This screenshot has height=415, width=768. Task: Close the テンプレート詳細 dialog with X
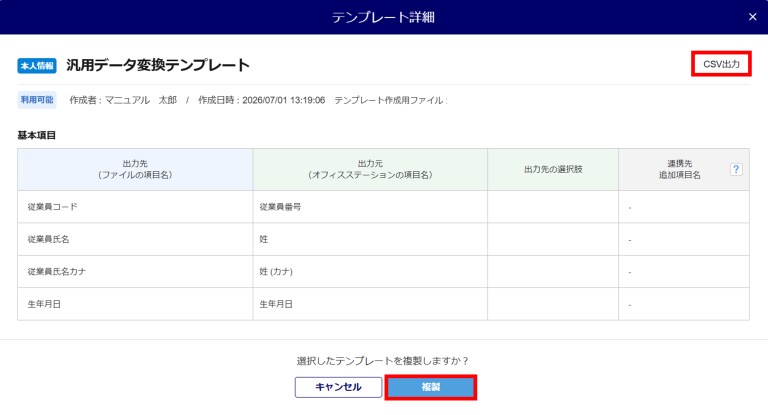click(752, 17)
